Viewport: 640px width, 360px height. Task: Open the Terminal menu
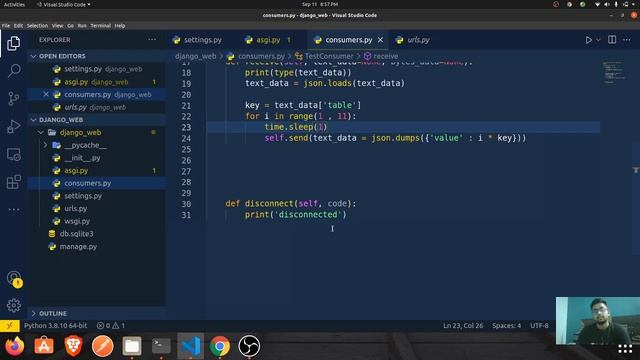point(100,26)
